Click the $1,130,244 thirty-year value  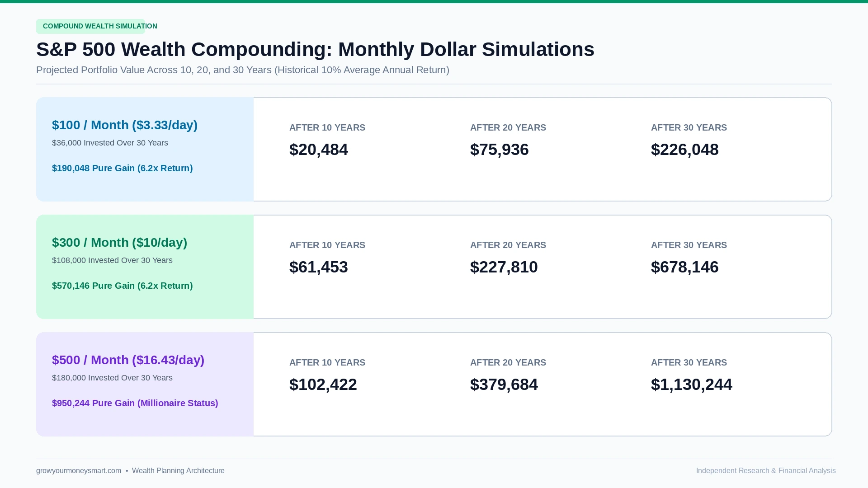pos(692,385)
